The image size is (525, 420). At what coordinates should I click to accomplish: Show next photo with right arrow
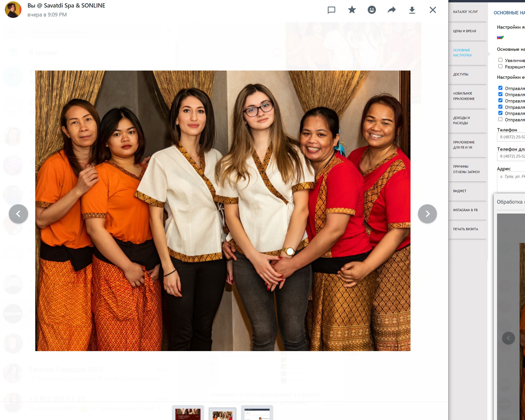click(427, 214)
